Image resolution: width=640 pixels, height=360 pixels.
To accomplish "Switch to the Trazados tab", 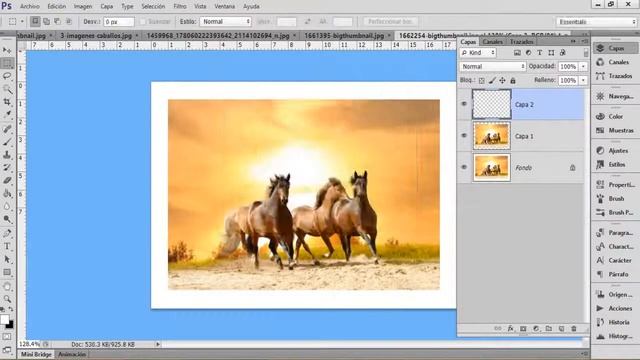I will pos(521,42).
